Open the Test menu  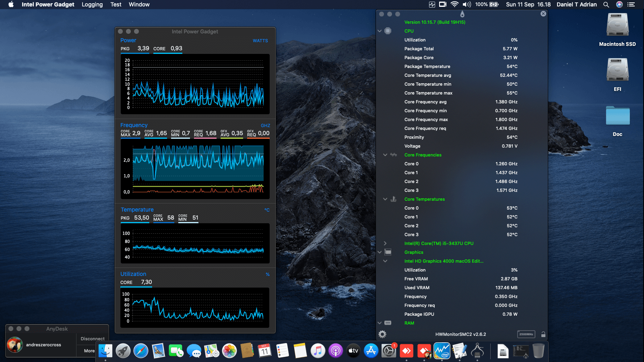116,4
